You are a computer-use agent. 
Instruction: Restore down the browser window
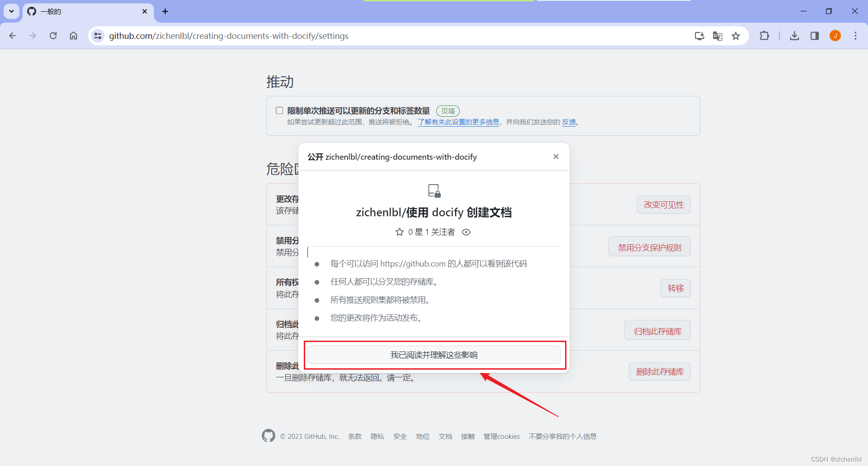[829, 11]
